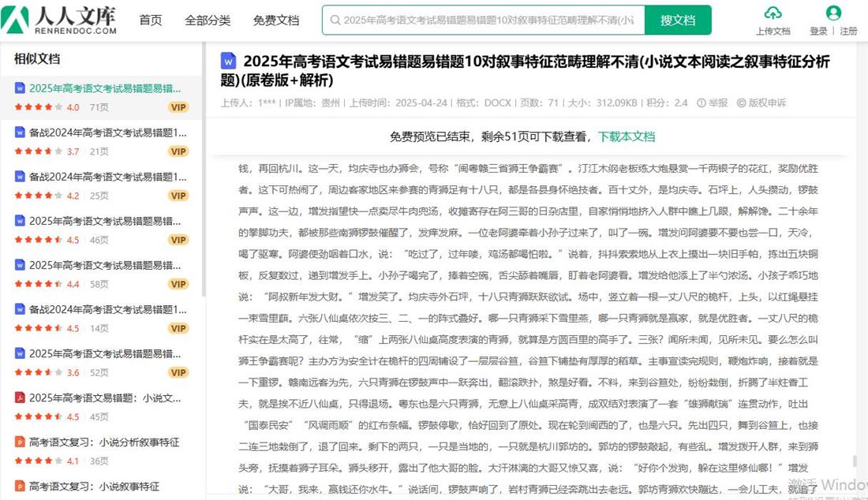Click PPT icon of 小说叙事特征 document
Screen dimensions: 868x500
point(20,486)
